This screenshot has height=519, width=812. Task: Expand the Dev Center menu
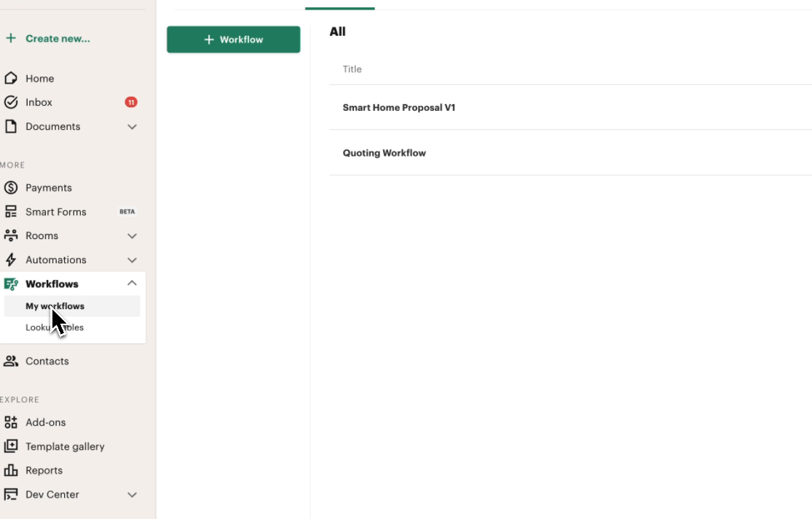click(132, 494)
